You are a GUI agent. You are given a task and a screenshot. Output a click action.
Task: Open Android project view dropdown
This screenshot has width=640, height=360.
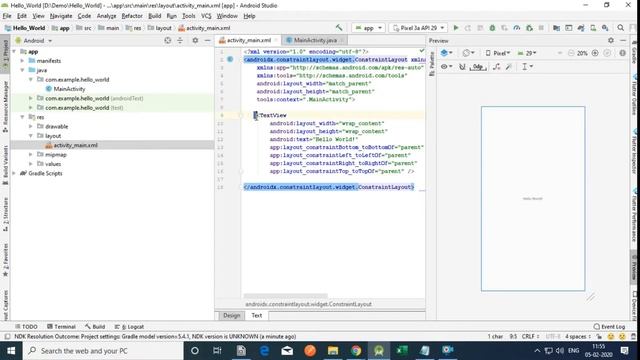[34, 40]
